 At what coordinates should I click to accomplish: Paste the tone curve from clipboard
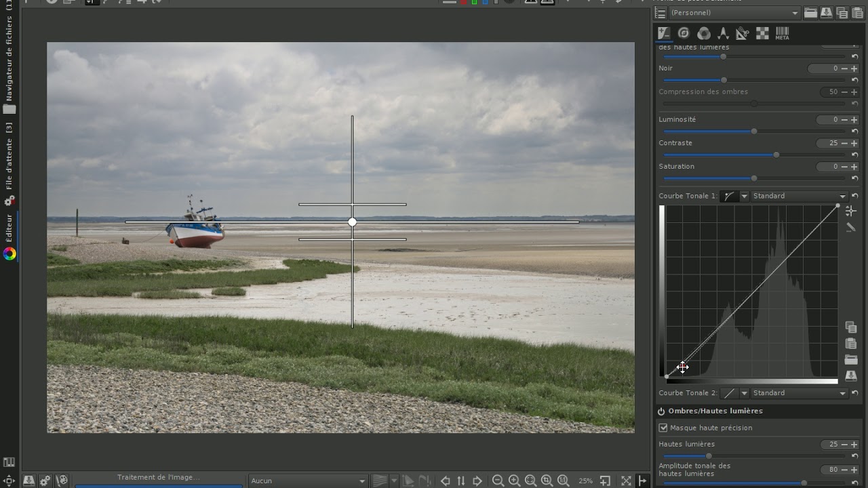[851, 344]
